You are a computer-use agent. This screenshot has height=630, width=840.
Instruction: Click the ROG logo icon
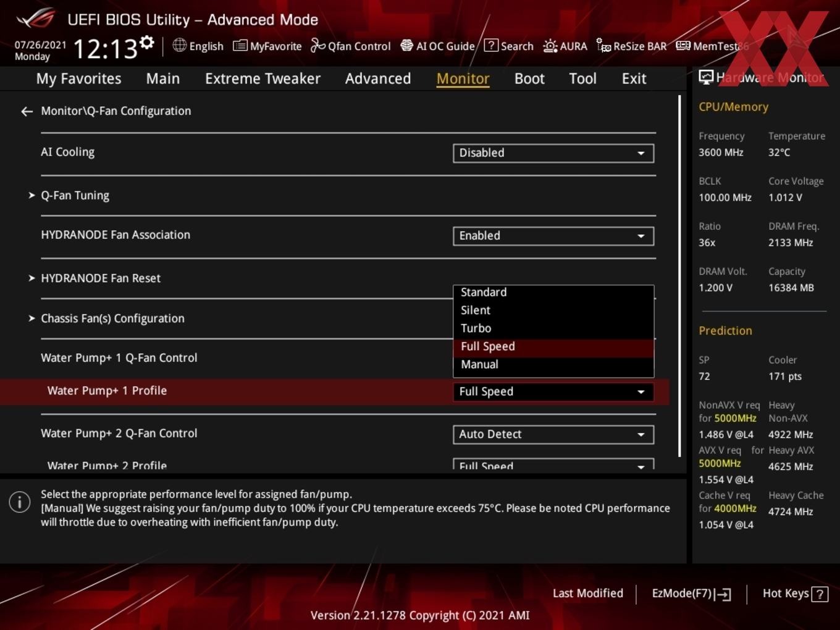[36, 19]
